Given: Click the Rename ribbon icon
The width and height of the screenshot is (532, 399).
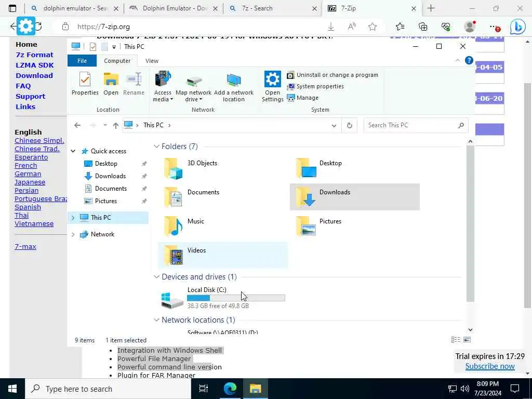Looking at the screenshot, I should click(134, 84).
